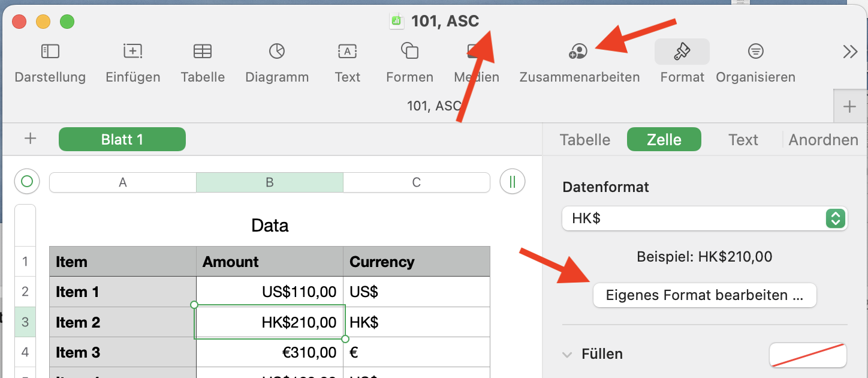The image size is (868, 378).
Task: Add a text box with Text icon
Action: coord(347,52)
